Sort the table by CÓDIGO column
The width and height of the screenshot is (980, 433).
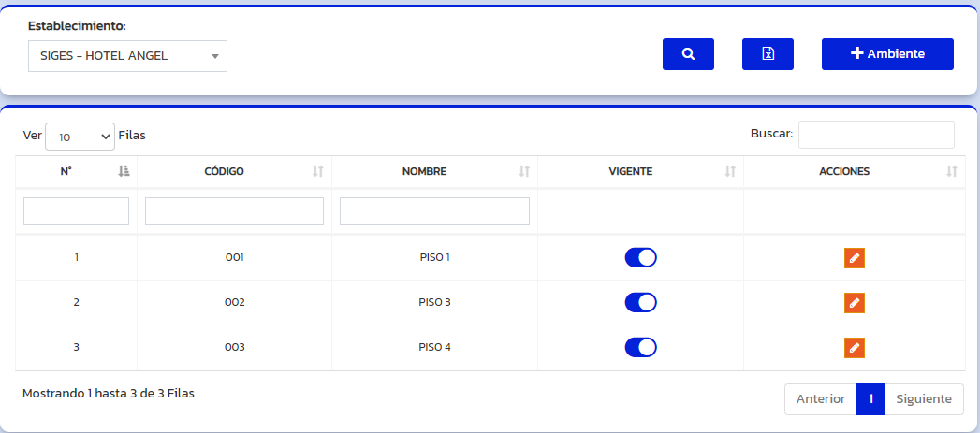(318, 171)
